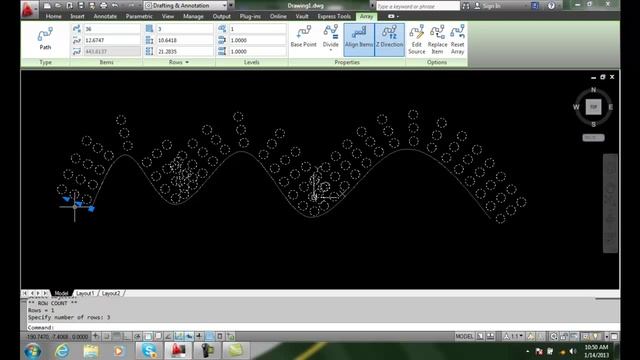640x360 pixels.
Task: Click the Clean Screen icon in status bar
Action: (x=614, y=336)
